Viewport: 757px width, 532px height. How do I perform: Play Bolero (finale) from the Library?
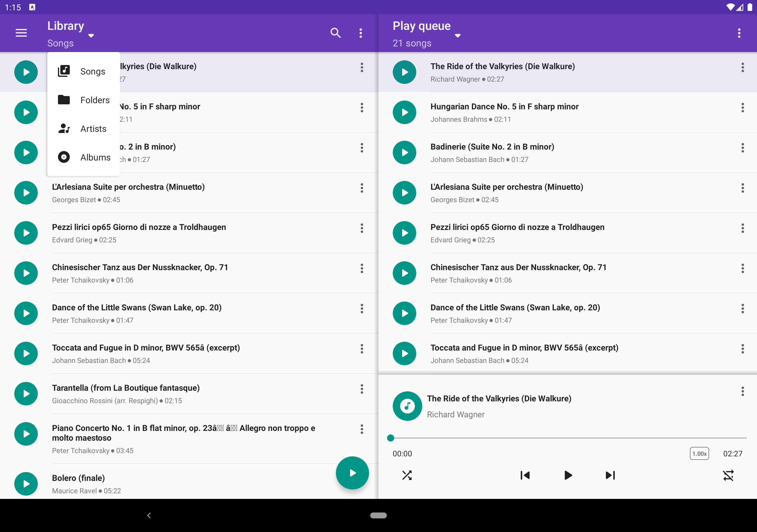click(26, 484)
